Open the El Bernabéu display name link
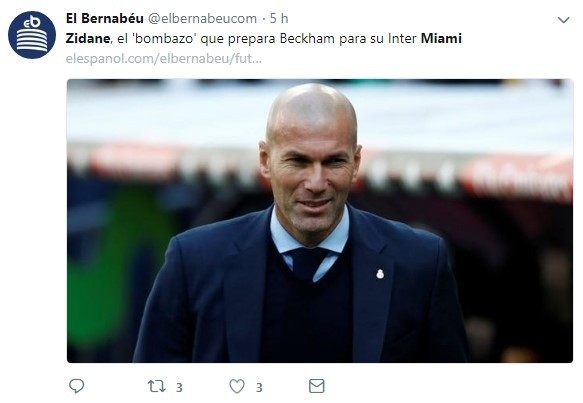The width and height of the screenshot is (583, 403). tap(104, 18)
